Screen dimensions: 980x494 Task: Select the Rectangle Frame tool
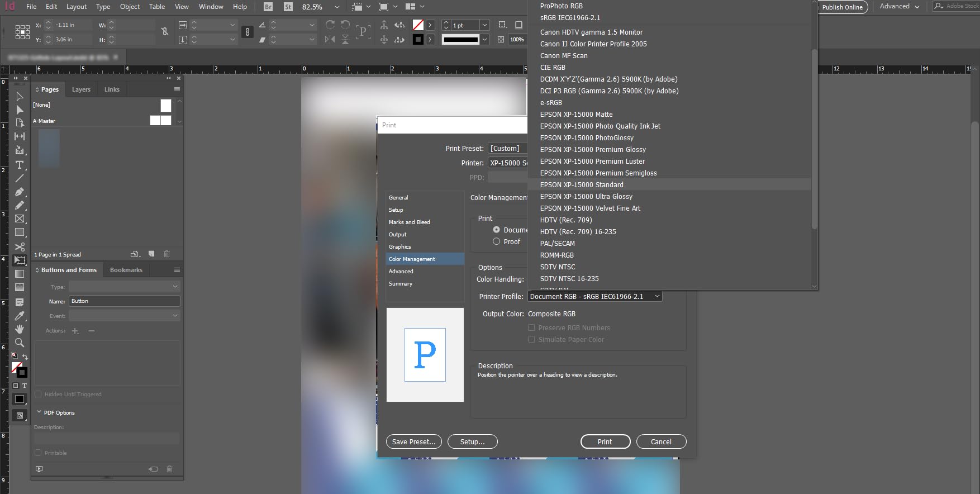tap(20, 218)
